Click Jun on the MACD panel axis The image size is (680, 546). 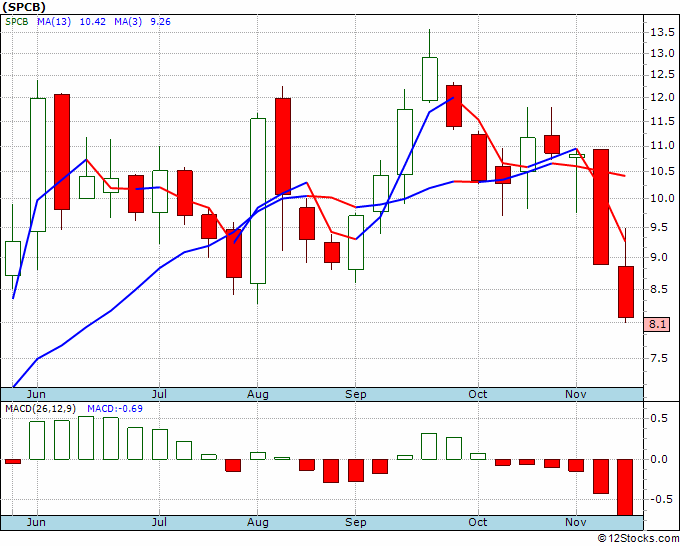(36, 522)
